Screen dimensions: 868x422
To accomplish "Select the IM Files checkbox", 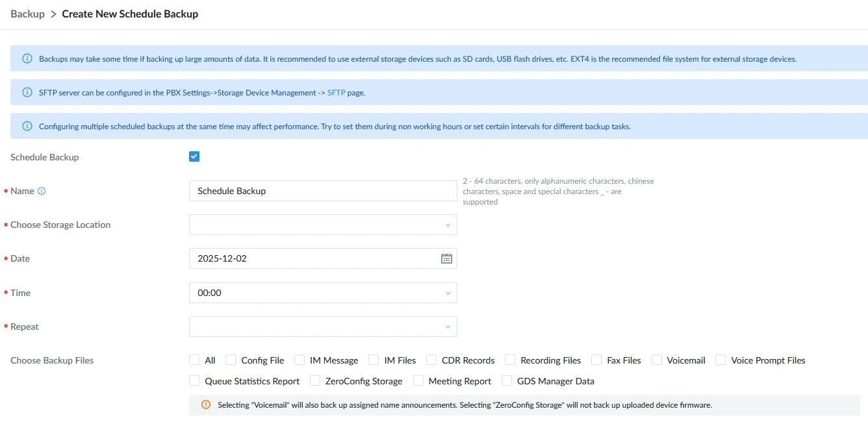I will coord(374,360).
